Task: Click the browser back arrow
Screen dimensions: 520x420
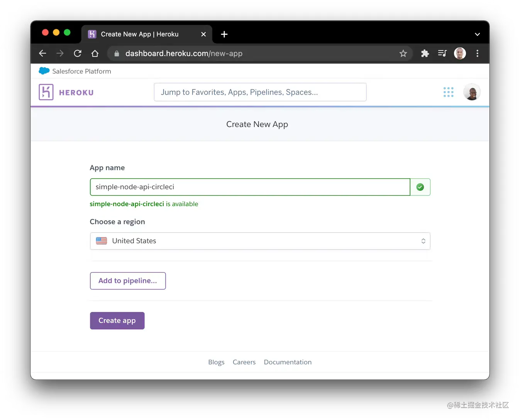Action: click(x=42, y=53)
